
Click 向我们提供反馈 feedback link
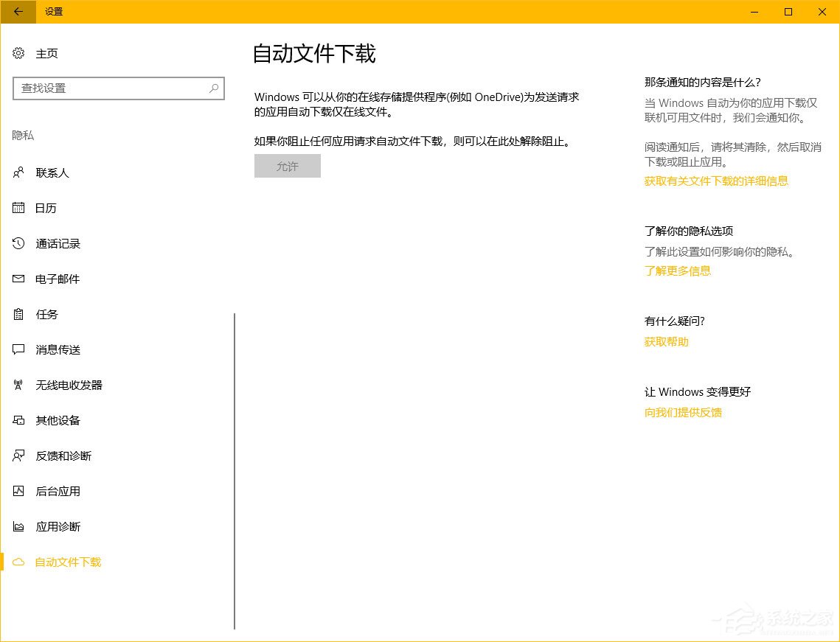pyautogui.click(x=683, y=412)
